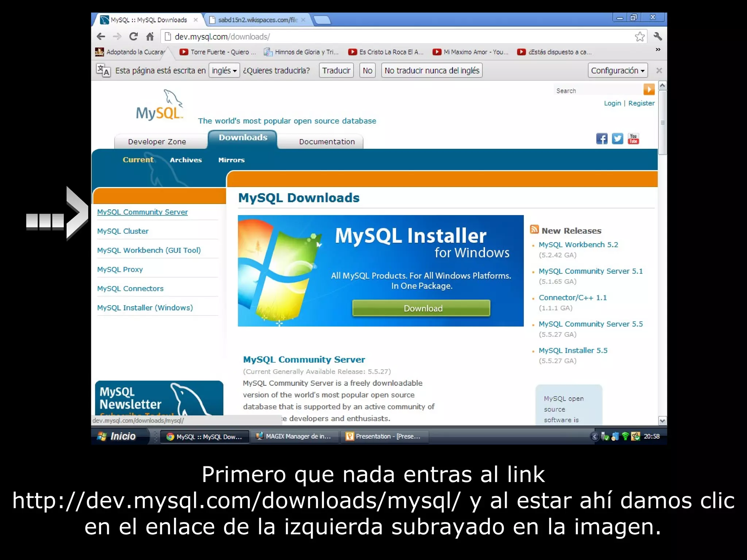Open the Archives submenu item

[x=186, y=160]
